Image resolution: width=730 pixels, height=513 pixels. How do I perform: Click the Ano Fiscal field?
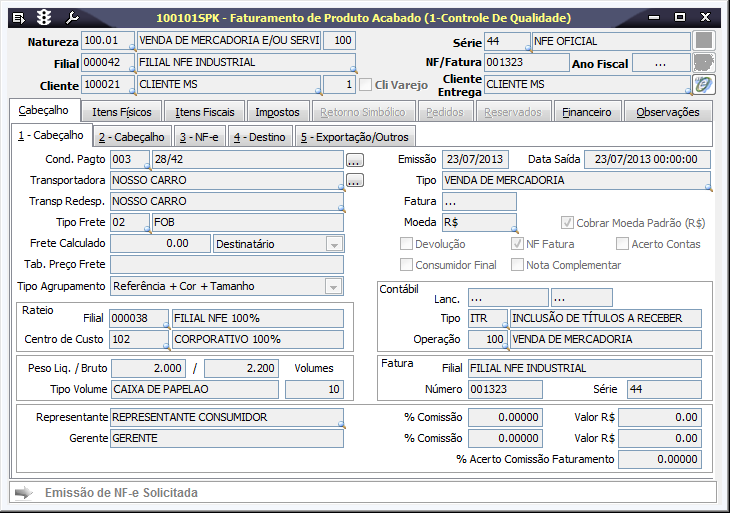[661, 63]
